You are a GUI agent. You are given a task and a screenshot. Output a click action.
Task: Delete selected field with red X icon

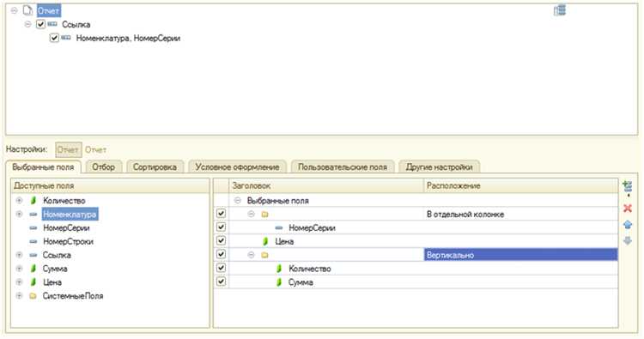pos(627,208)
